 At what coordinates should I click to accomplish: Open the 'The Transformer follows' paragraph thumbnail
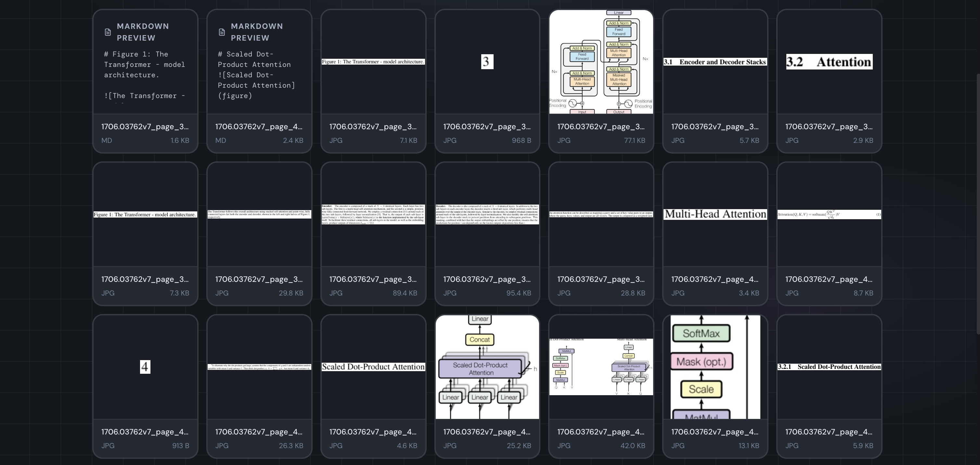[259, 214]
